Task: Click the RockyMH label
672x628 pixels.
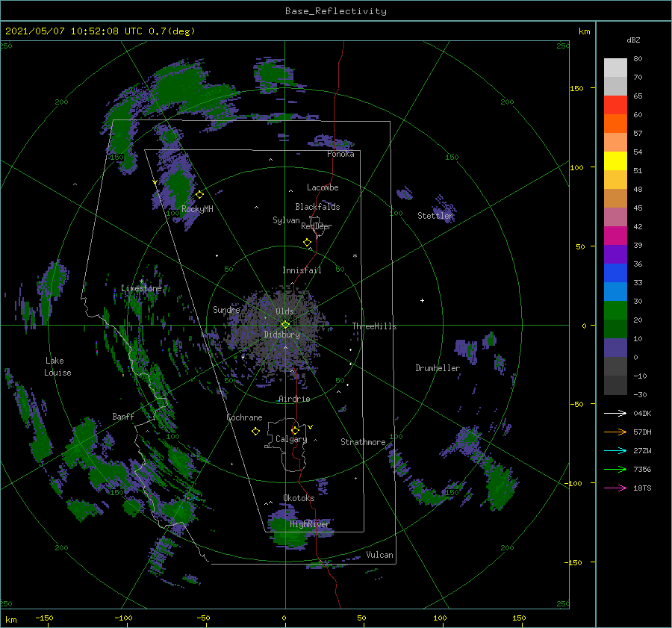Action: pyautogui.click(x=197, y=209)
